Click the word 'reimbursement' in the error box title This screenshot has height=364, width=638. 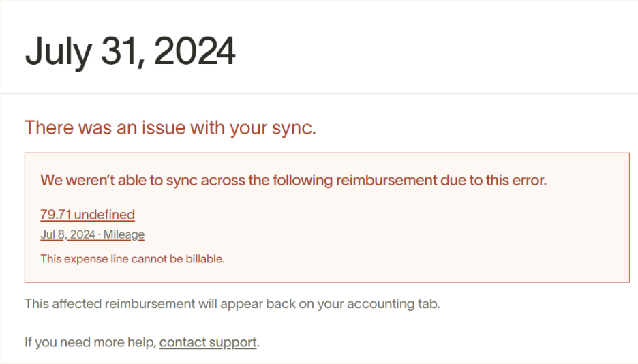coord(386,180)
